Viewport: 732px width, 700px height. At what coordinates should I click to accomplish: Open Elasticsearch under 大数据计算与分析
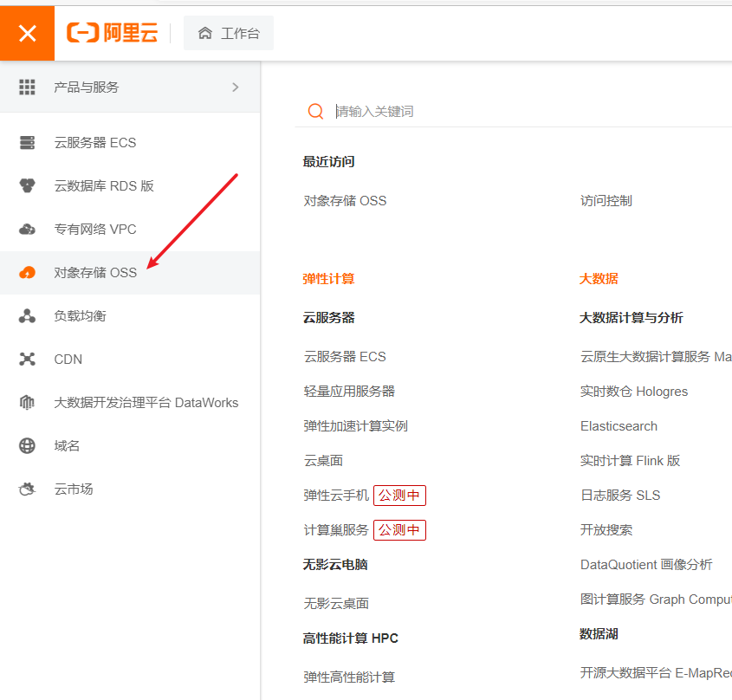[619, 426]
